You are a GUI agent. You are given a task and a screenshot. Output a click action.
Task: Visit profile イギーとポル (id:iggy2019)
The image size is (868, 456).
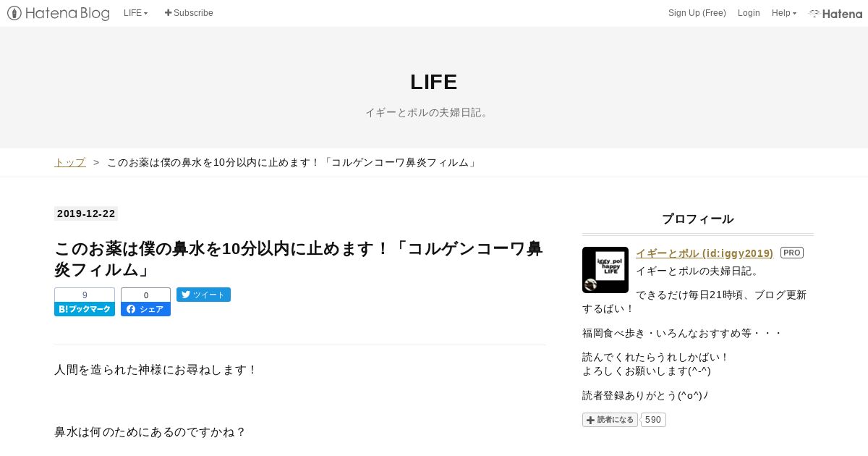point(705,253)
